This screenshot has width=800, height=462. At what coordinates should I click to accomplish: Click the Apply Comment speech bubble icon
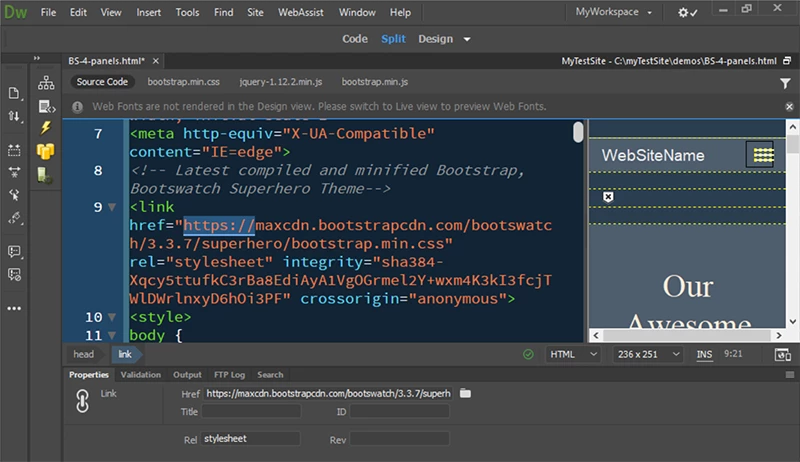(14, 251)
